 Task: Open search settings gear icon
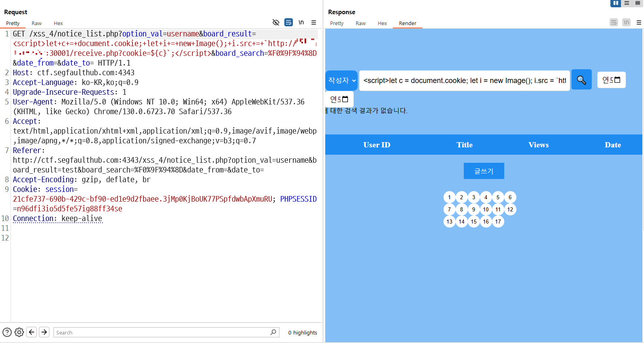point(19,332)
